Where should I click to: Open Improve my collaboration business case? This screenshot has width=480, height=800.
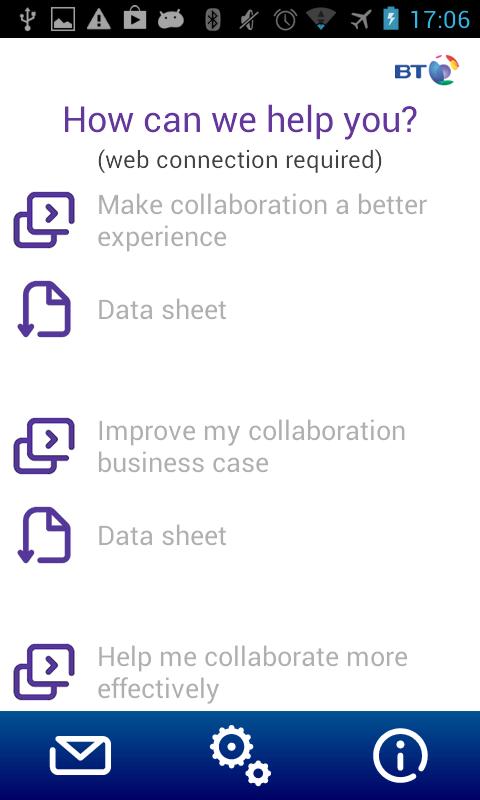[251, 446]
